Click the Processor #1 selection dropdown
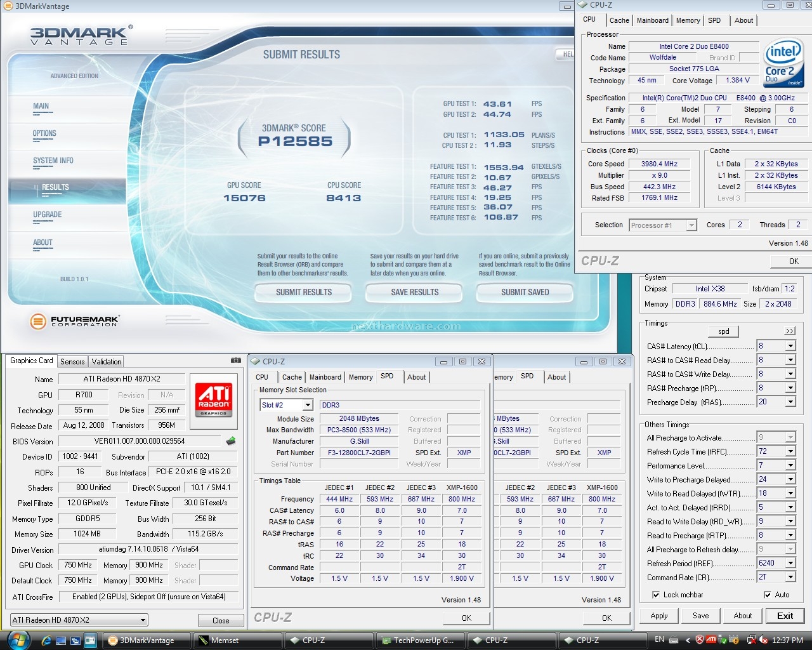812x650 pixels. click(x=663, y=225)
